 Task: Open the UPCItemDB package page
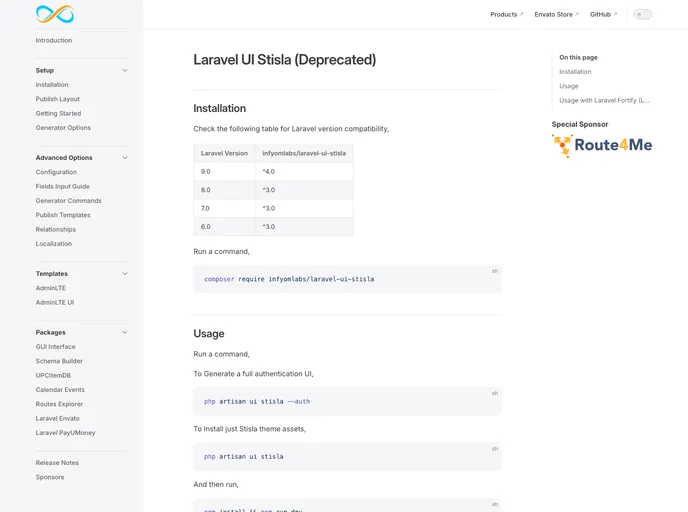point(53,376)
